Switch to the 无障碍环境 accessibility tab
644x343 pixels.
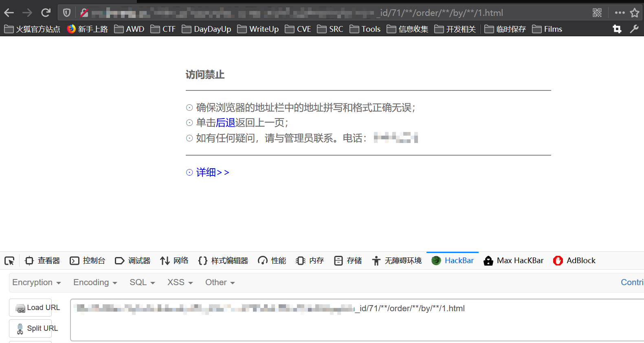[397, 261]
